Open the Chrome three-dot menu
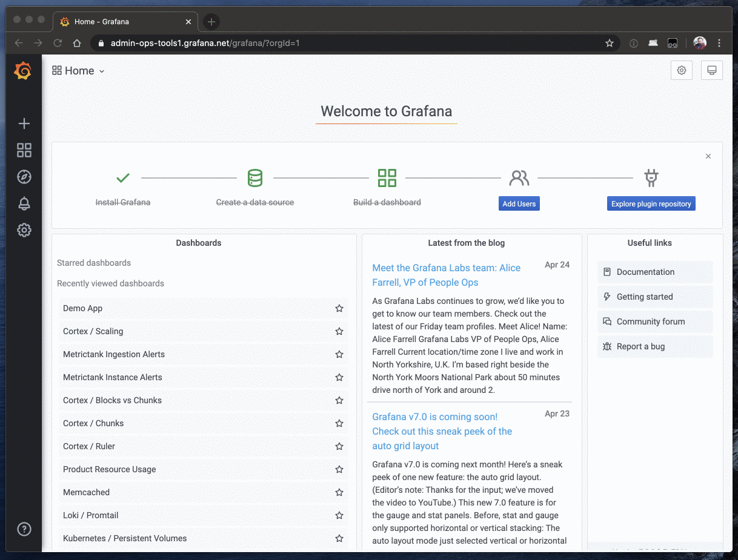The width and height of the screenshot is (738, 560). click(719, 43)
